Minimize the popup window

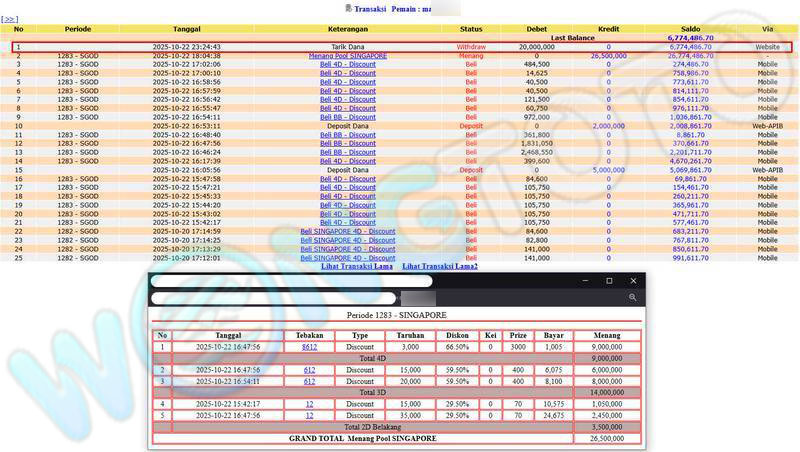tap(584, 281)
